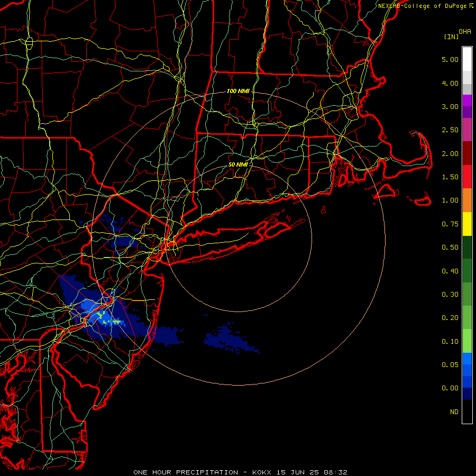This screenshot has height=476, width=476.
Task: Select the maroon swatch above 2.00
Action: pyautogui.click(x=467, y=153)
